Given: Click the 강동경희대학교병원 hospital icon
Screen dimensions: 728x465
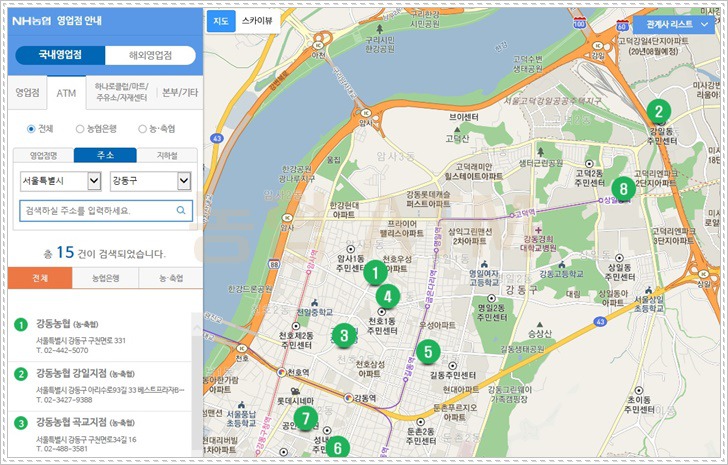Looking at the screenshot, I should pyautogui.click(x=538, y=230).
